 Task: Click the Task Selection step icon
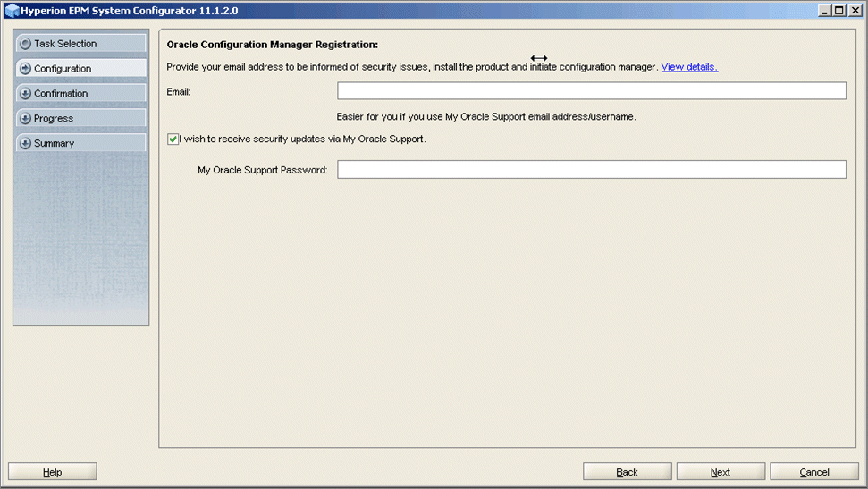pyautogui.click(x=25, y=43)
